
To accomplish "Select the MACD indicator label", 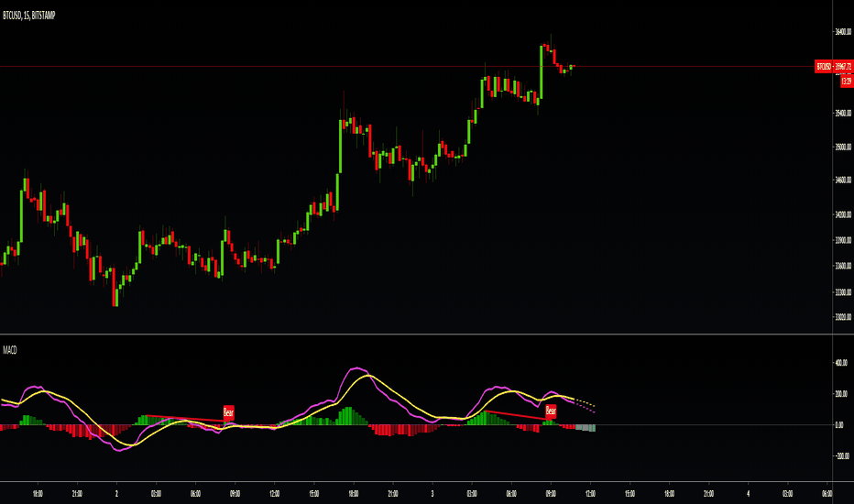I will 10,350.
